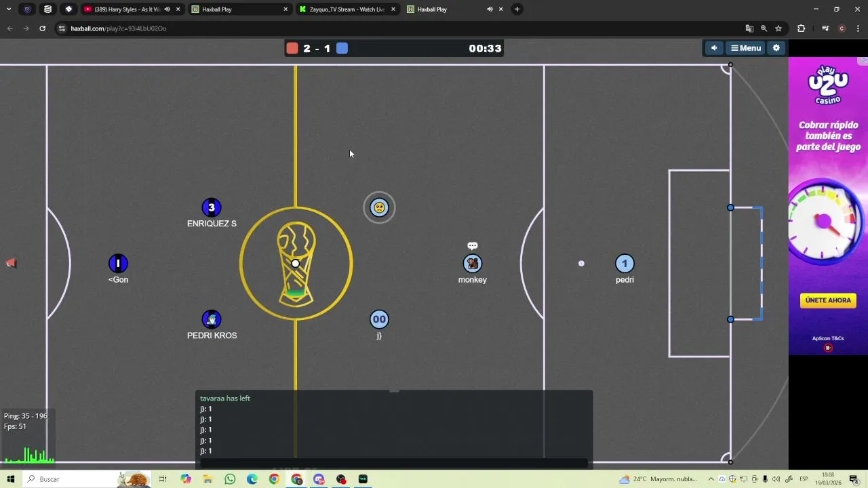Open the tab search dropdown arrow
The image size is (868, 488).
9,9
